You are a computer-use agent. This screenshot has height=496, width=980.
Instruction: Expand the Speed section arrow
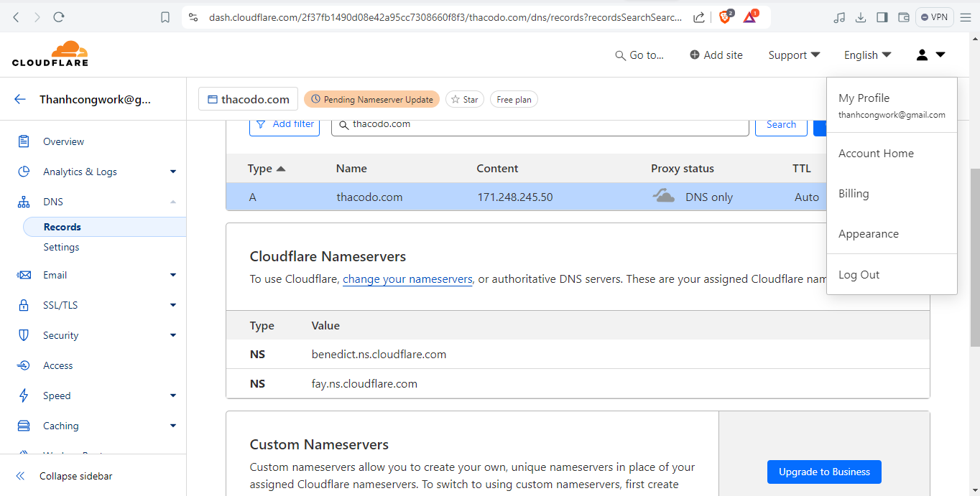173,396
